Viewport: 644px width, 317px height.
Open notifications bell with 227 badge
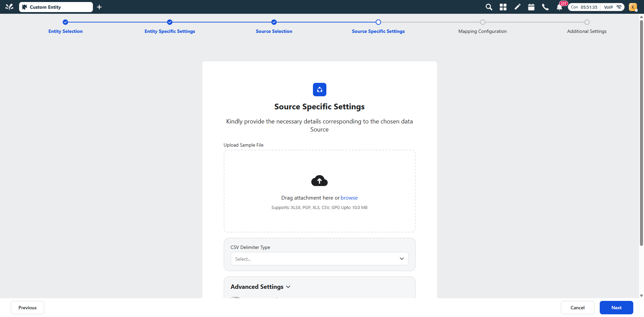pos(560,7)
